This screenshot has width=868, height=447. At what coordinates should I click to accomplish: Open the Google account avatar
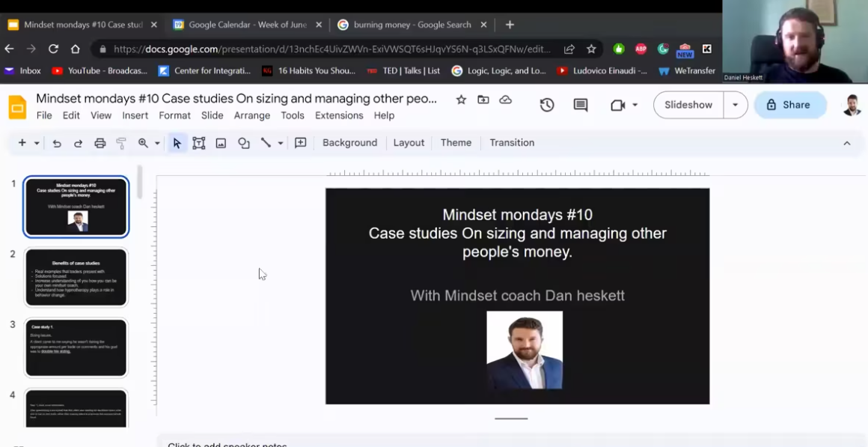click(x=852, y=105)
